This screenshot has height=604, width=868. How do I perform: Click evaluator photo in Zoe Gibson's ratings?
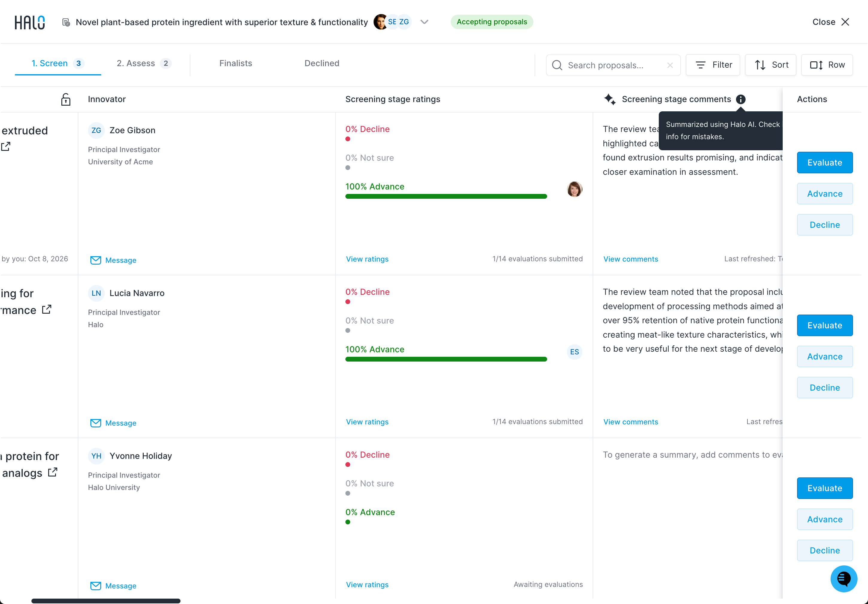point(574,189)
